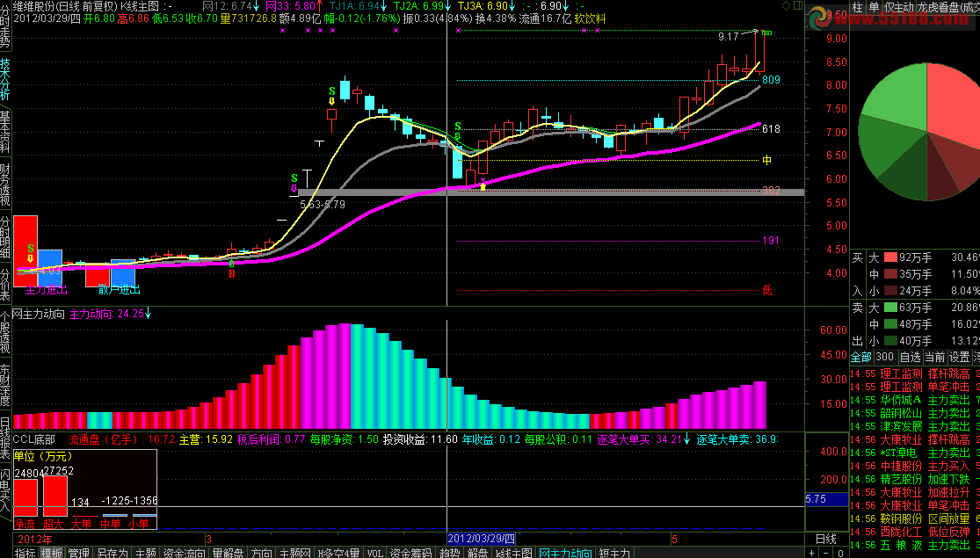Click the red B buy signal marker on the chart
Image resolution: width=980 pixels, height=558 pixels.
click(x=231, y=273)
